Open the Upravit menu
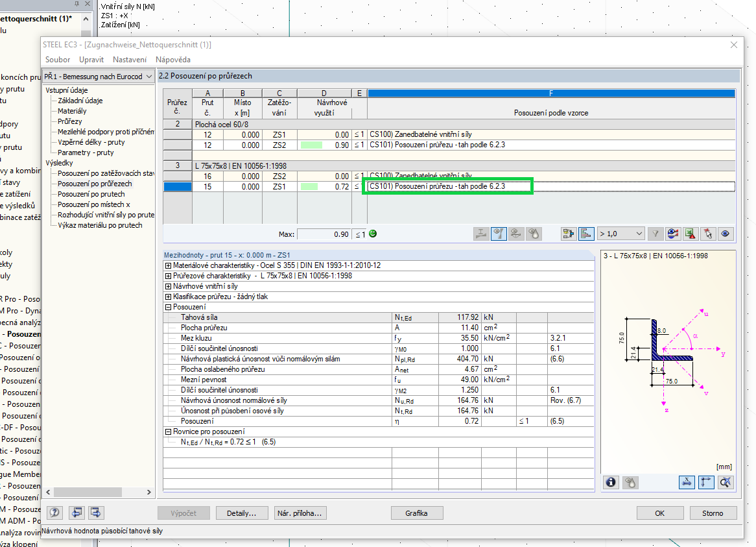 tap(91, 60)
